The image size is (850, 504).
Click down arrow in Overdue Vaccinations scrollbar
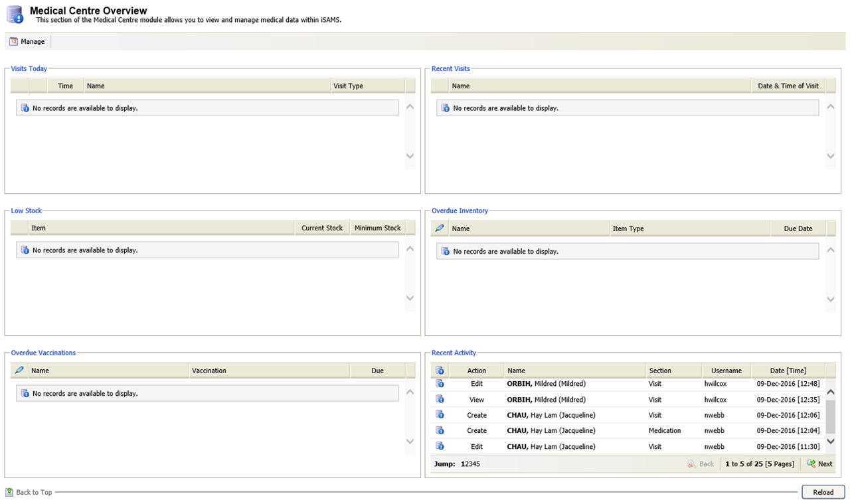pos(410,442)
